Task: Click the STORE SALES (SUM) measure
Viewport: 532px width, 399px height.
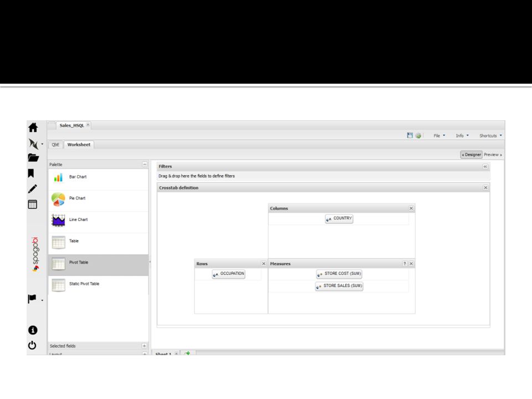Action: (x=339, y=286)
